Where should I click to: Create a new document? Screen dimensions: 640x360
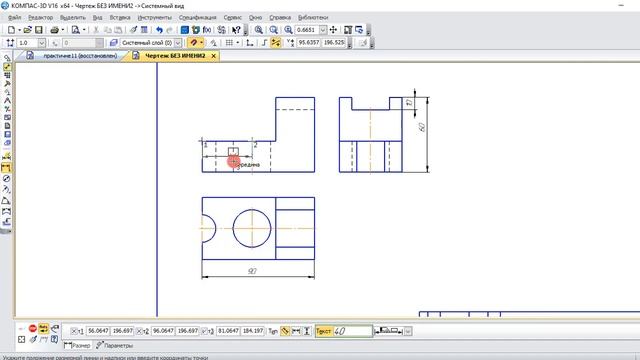[x=11, y=30]
